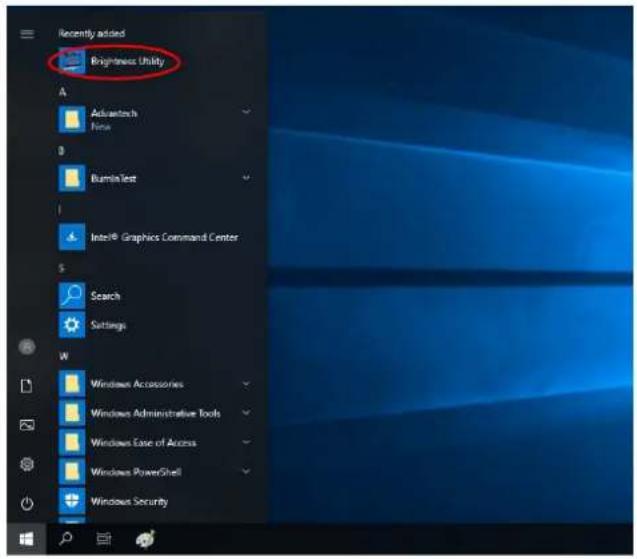Click the "Advantech" label
This screenshot has width=637, height=559.
pyautogui.click(x=114, y=113)
